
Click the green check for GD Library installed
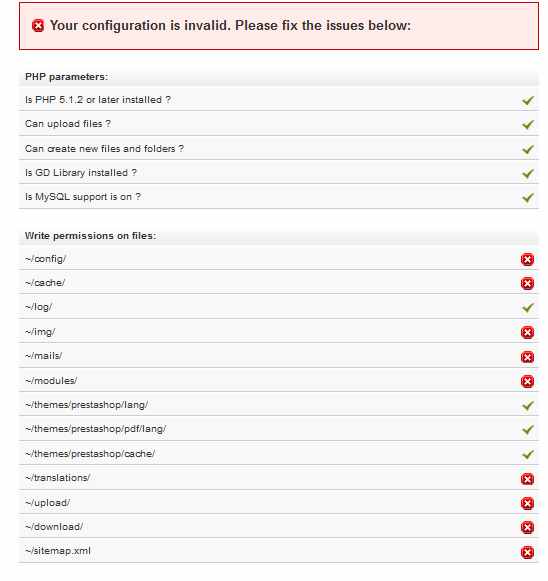(528, 173)
